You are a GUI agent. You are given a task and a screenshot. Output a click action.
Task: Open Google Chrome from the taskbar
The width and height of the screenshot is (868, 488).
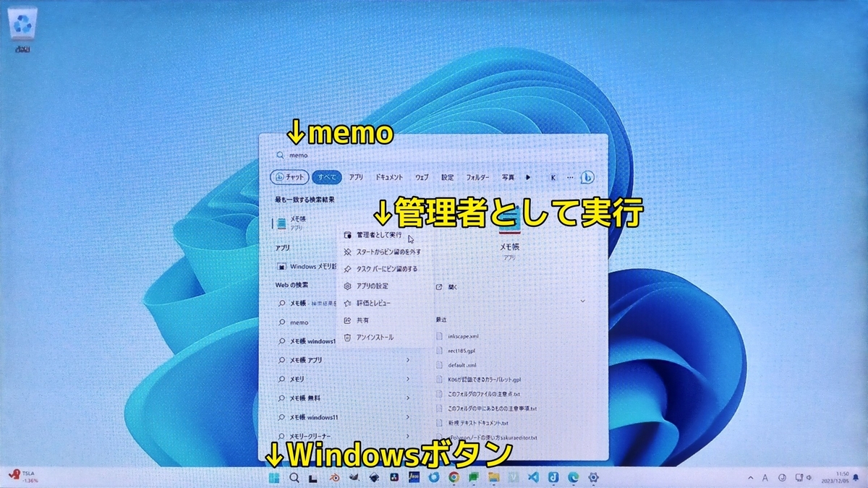coord(453,477)
